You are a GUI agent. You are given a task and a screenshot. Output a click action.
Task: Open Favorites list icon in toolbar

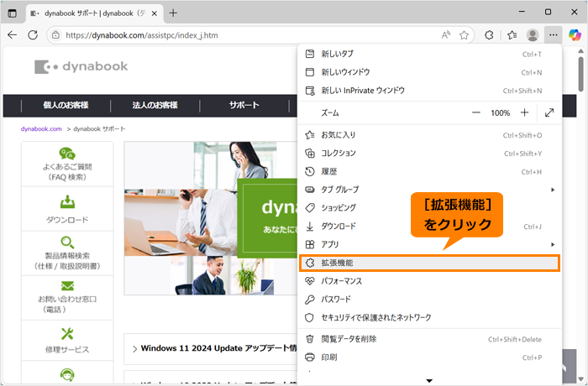[512, 35]
